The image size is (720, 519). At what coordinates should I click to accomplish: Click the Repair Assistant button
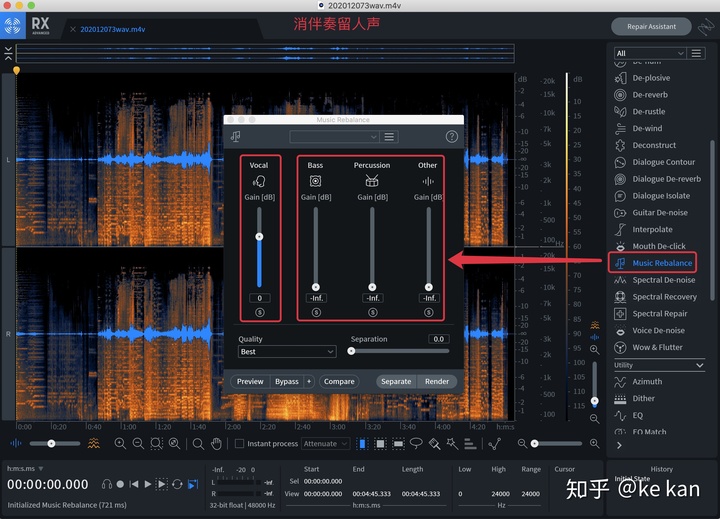651,27
